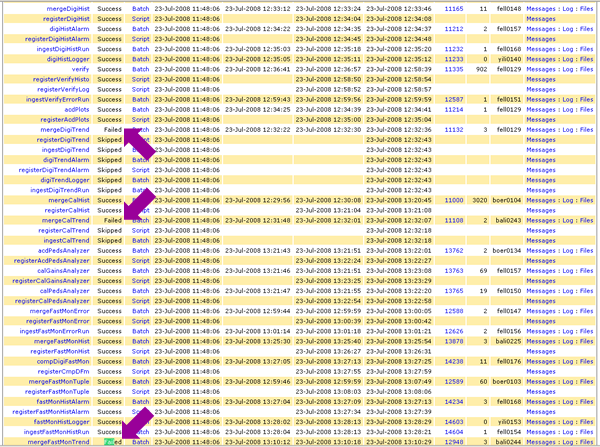
Task: Select the registerDigiTrend link
Action: (x=63, y=140)
